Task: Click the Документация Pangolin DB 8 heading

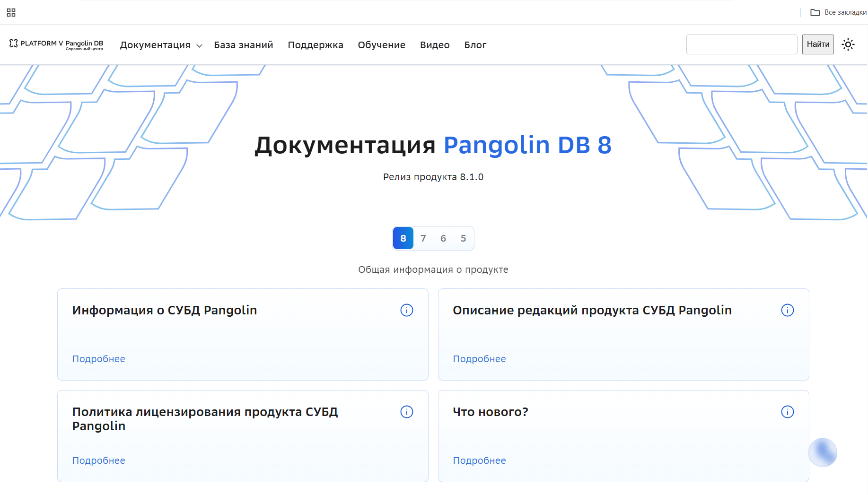Action: (x=433, y=145)
